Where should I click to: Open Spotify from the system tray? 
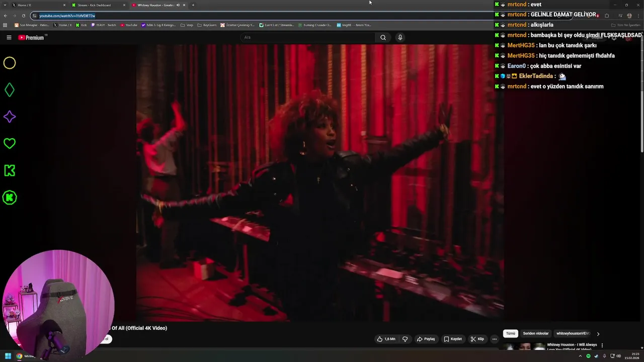point(588,356)
